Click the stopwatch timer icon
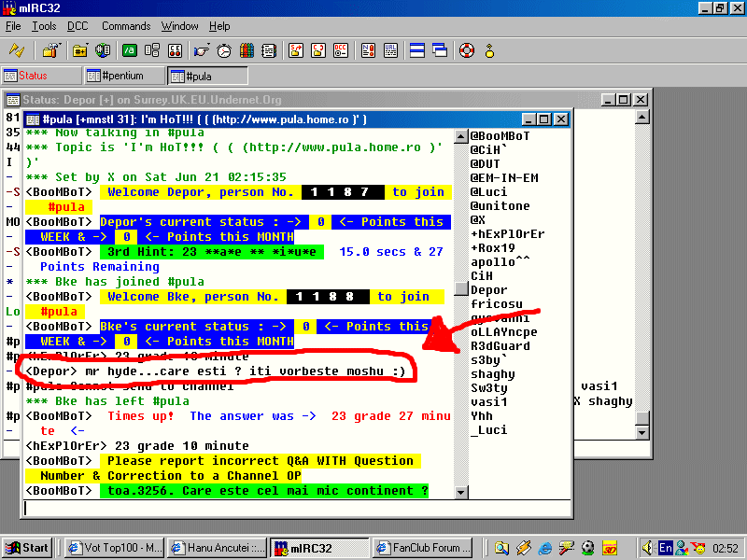The height and width of the screenshot is (560, 747). tap(224, 50)
